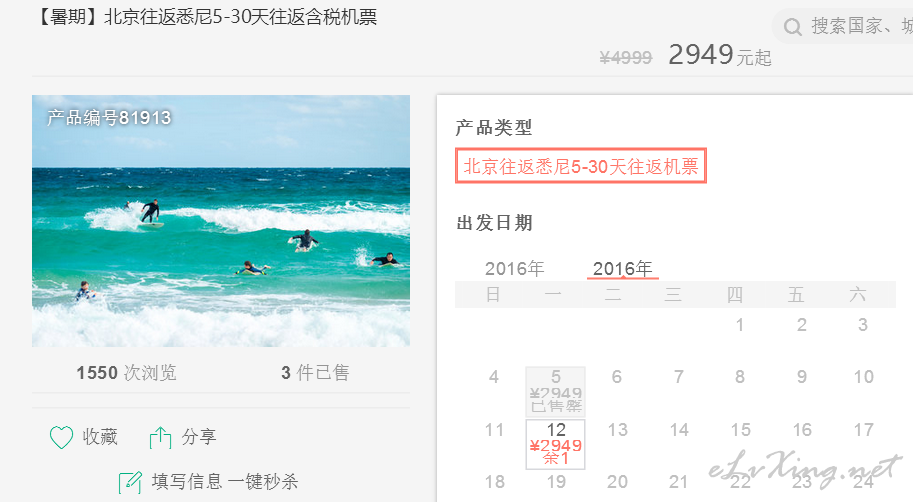Select calendar date 6
Image resolution: width=913 pixels, height=502 pixels.
pyautogui.click(x=617, y=377)
